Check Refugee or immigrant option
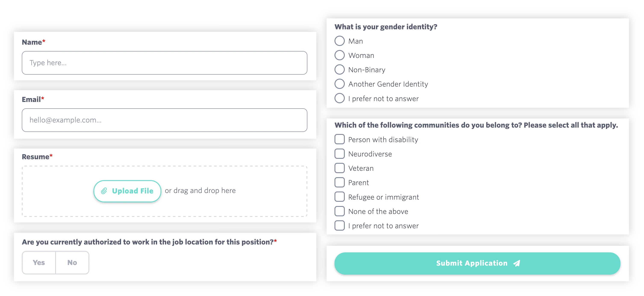 click(x=339, y=197)
